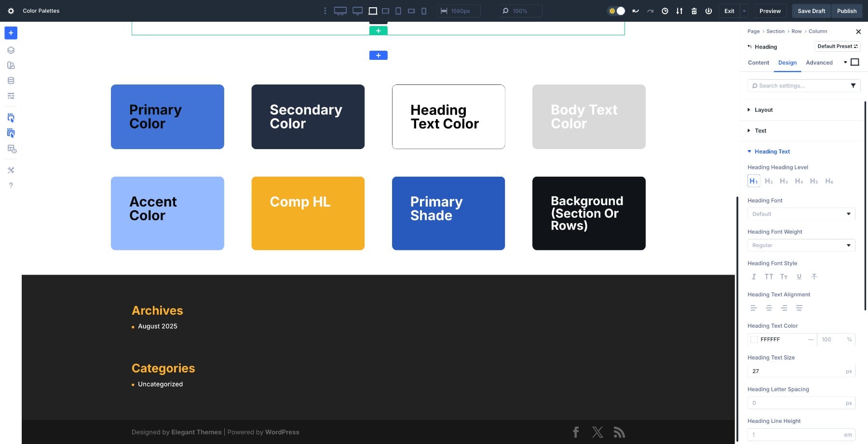The height and width of the screenshot is (444, 868).
Task: Open Divi builder settings gear icon
Action: point(11,11)
